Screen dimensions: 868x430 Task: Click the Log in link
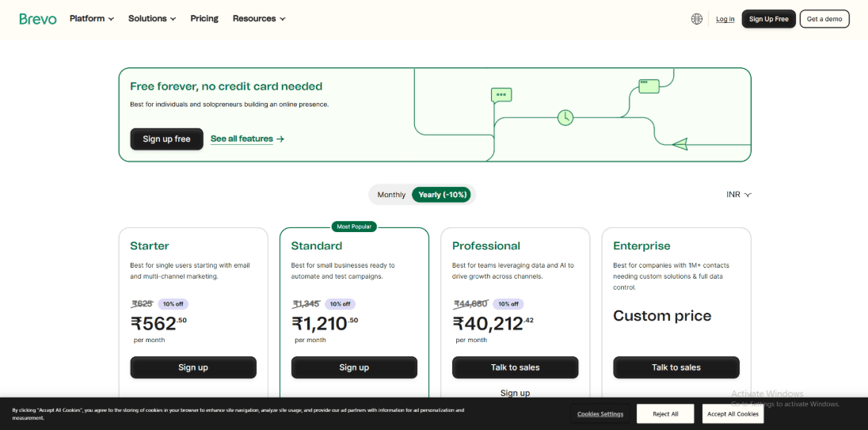(x=725, y=19)
